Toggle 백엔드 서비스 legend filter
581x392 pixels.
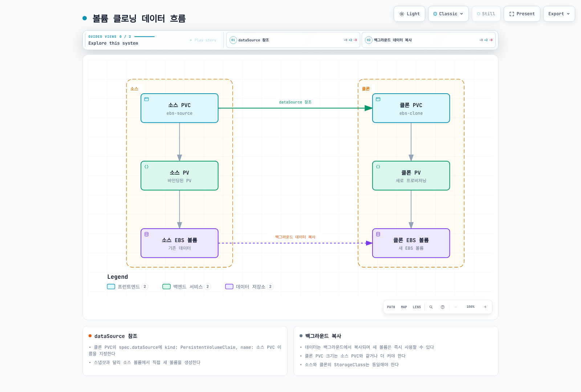[187, 286]
